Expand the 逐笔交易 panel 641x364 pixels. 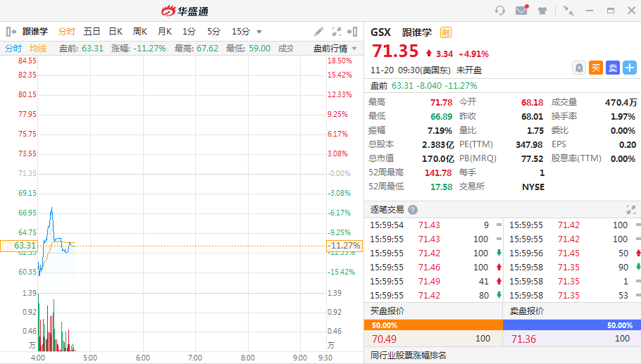631,210
